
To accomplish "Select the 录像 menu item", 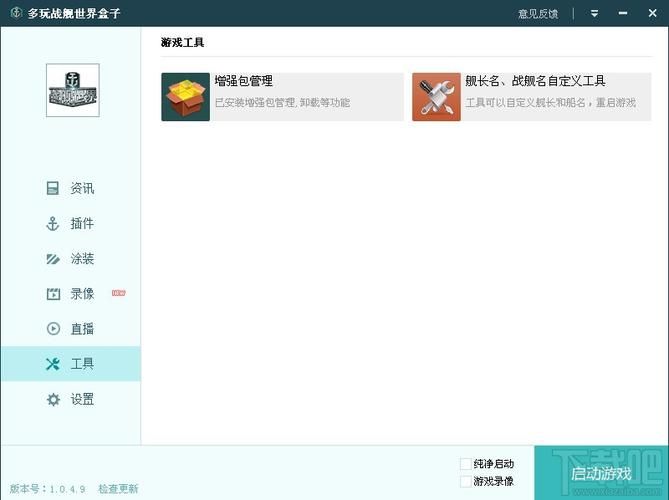I will 70,294.
